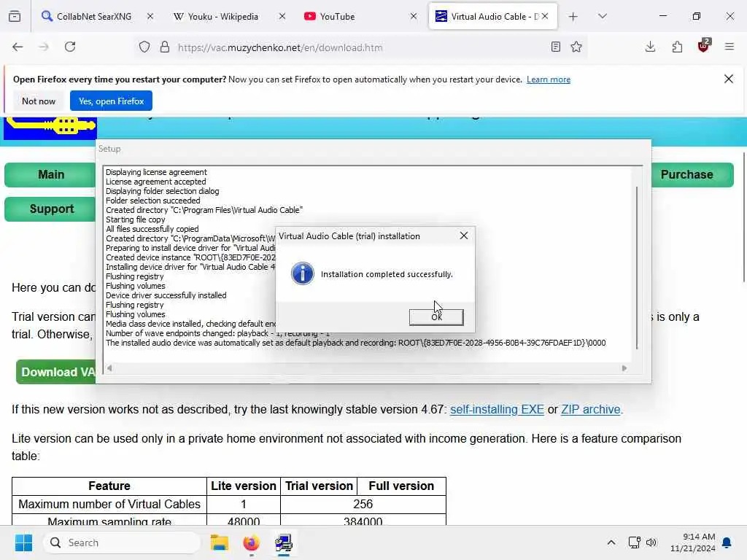Viewport: 747px width, 560px height.
Task: Close the Youku - Wikipedia tab
Action: [282, 16]
